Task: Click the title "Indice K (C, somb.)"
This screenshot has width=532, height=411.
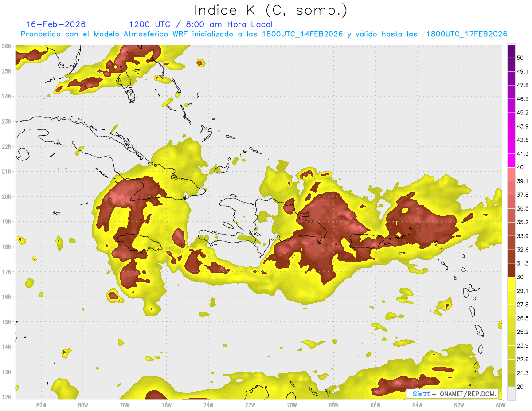Action: [x=271, y=11]
